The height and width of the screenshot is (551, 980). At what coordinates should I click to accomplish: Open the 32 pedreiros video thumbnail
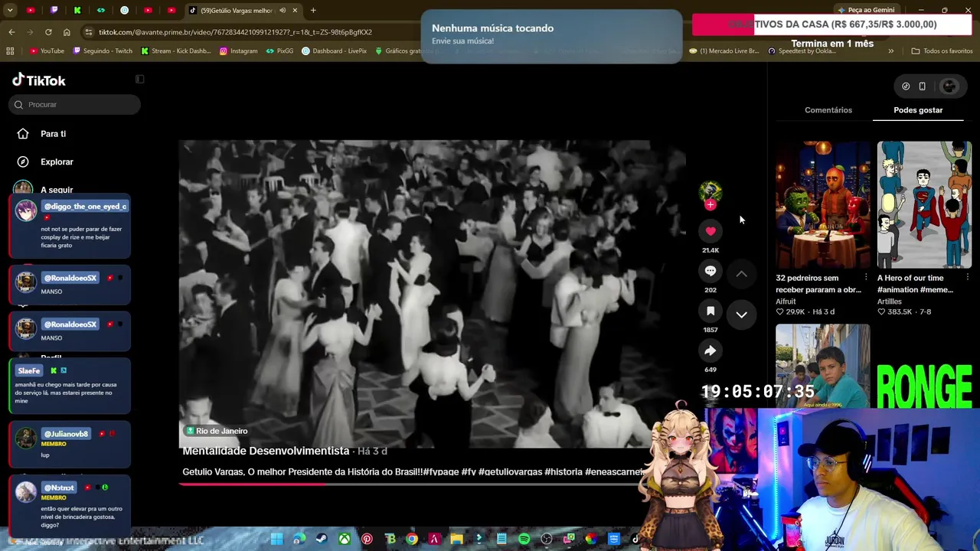point(823,205)
